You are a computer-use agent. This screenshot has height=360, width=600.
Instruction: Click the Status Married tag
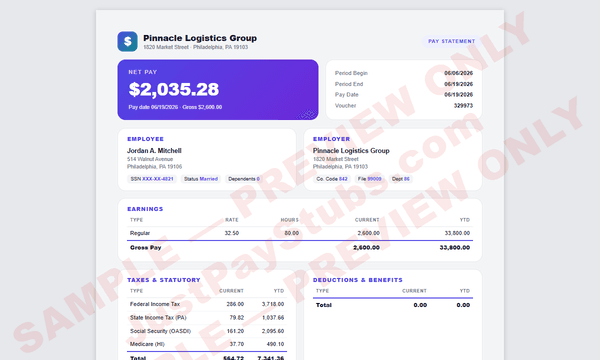pos(201,179)
